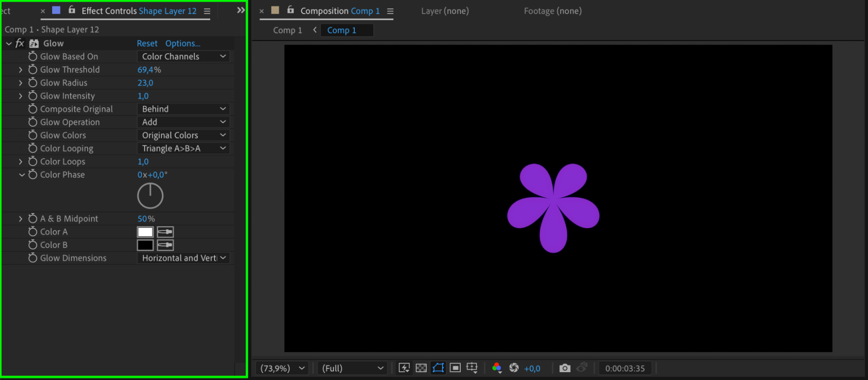This screenshot has width=868, height=380.
Task: Toggle the transparency grid
Action: (x=421, y=368)
